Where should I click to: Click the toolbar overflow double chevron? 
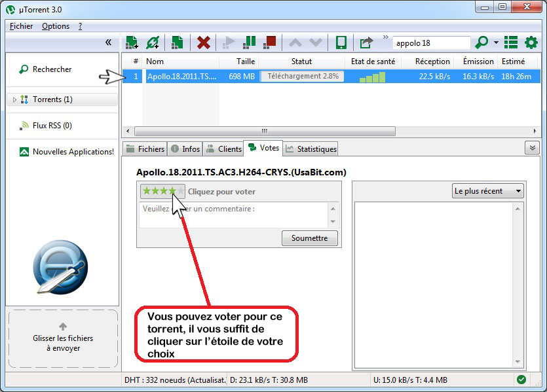(385, 37)
